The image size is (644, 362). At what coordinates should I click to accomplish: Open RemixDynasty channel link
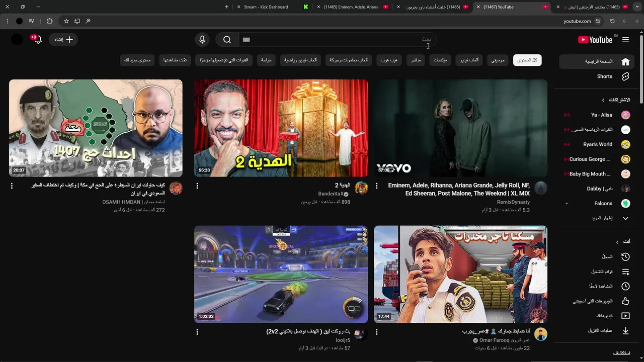pyautogui.click(x=513, y=202)
